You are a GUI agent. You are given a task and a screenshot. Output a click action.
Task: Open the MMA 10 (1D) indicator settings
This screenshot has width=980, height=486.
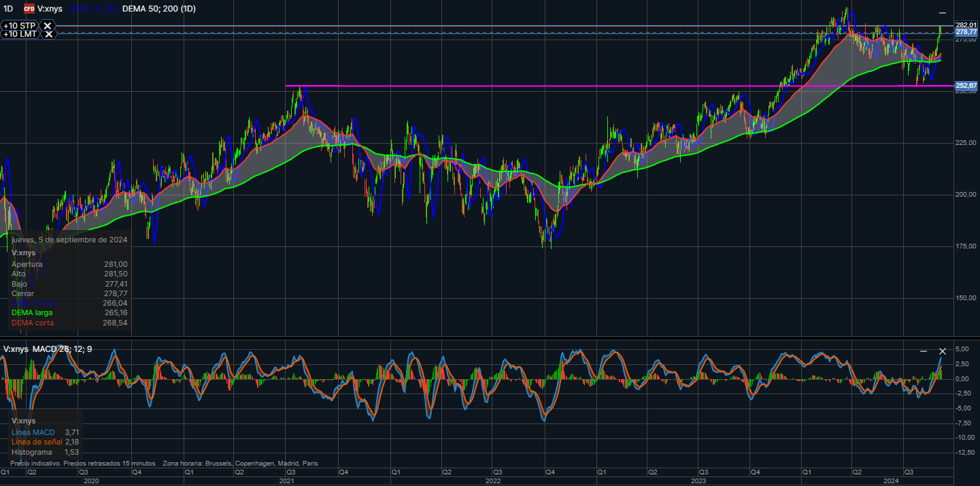pyautogui.click(x=94, y=9)
